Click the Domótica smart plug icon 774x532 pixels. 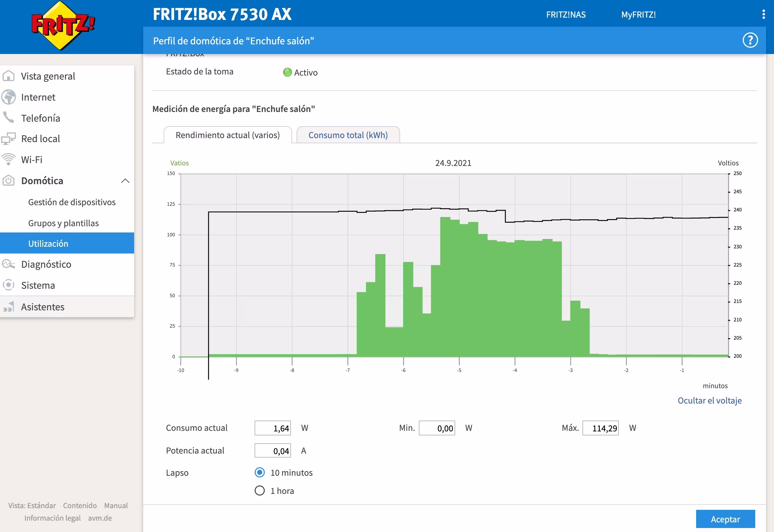pos(9,180)
